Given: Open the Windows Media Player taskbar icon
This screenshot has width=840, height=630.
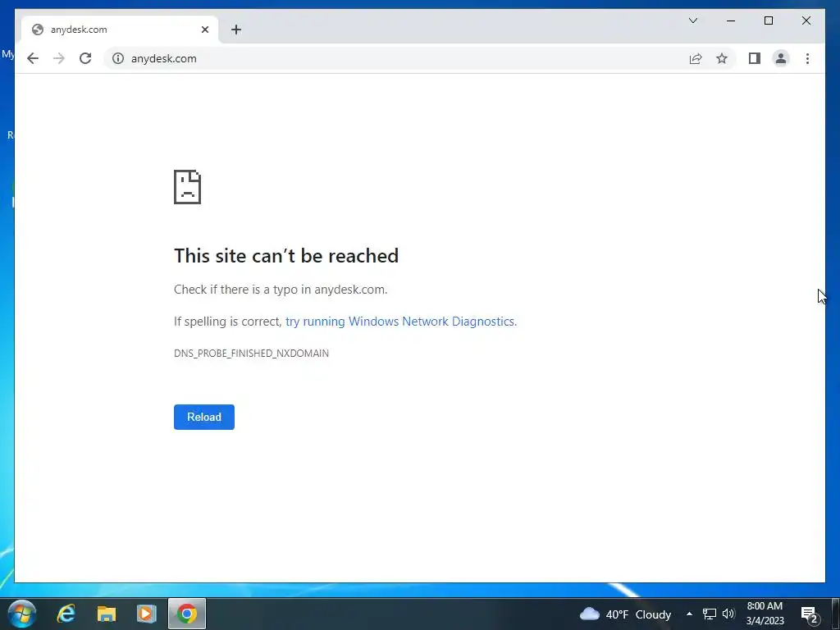Looking at the screenshot, I should 146,614.
